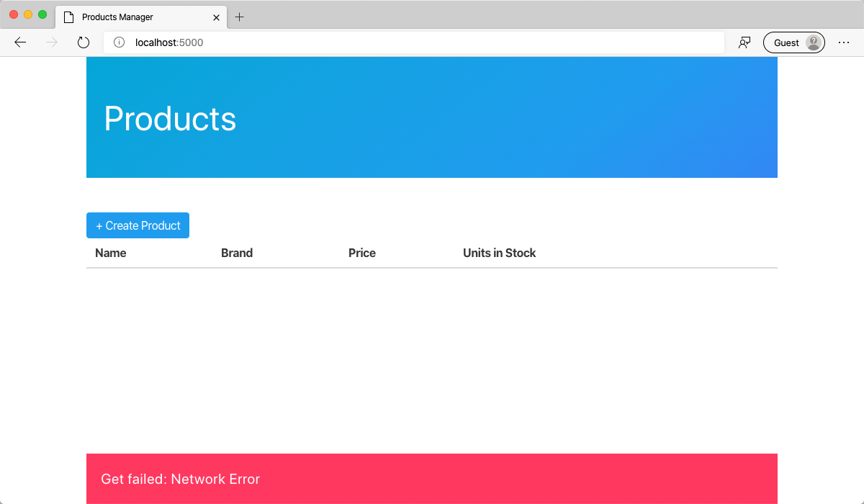Click the Units in Stock column header

(x=500, y=253)
